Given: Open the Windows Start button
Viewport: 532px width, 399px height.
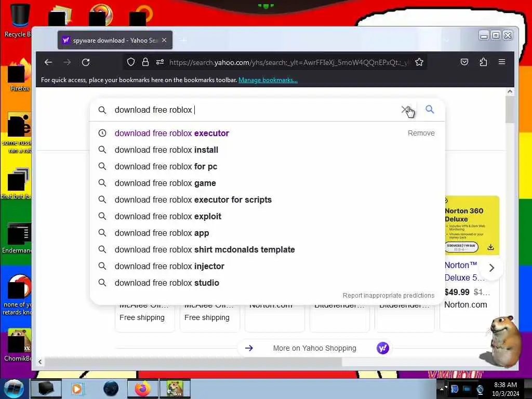Looking at the screenshot, I should tap(14, 389).
